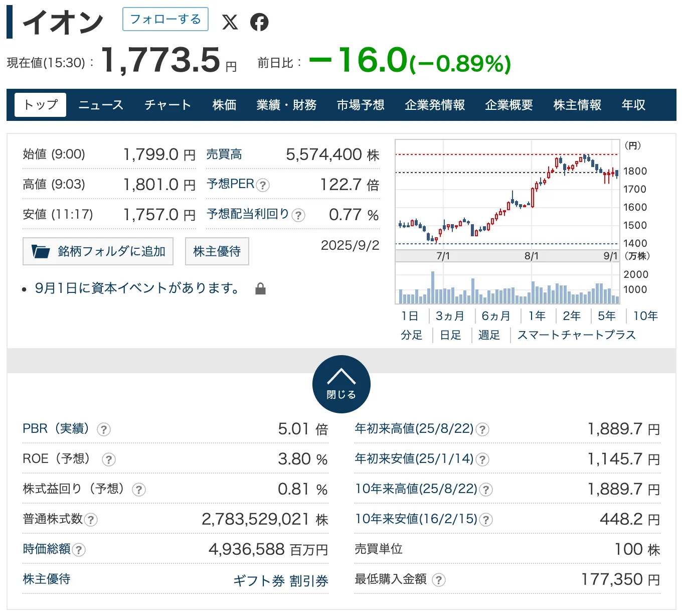The height and width of the screenshot is (616, 682).
Task: Switch to the 株価 tab
Action: [x=224, y=105]
